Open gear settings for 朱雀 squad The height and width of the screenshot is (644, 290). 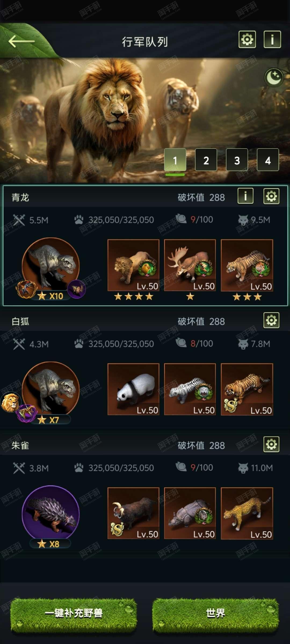coord(271,444)
